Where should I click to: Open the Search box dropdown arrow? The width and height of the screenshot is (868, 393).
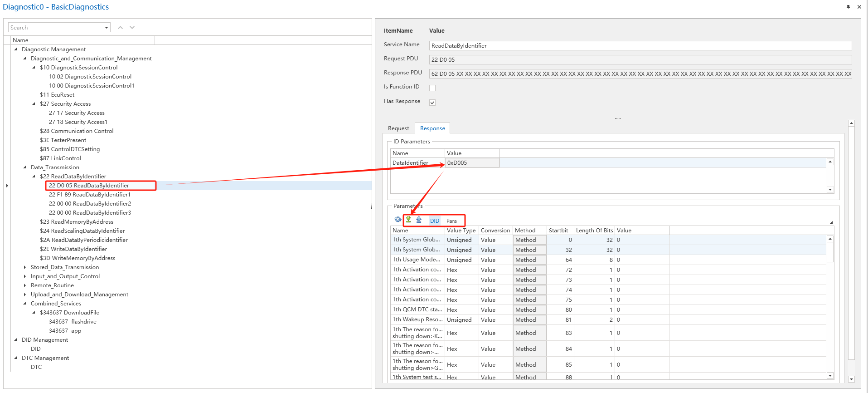pyautogui.click(x=107, y=28)
